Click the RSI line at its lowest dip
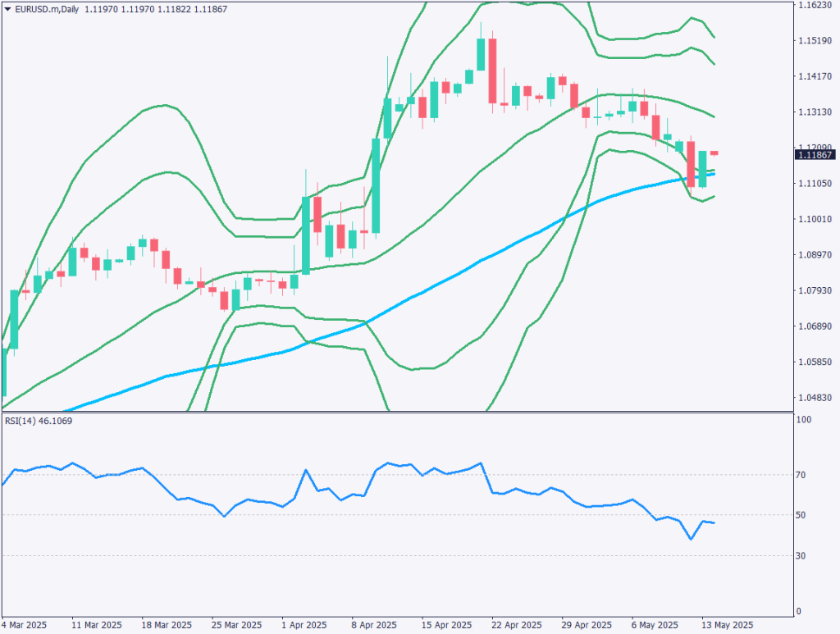 pyautogui.click(x=692, y=540)
